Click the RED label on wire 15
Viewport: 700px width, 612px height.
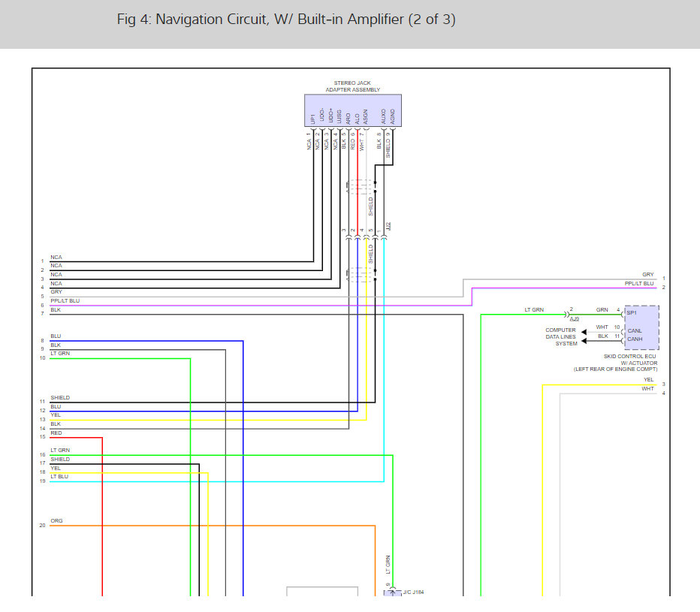coord(56,433)
